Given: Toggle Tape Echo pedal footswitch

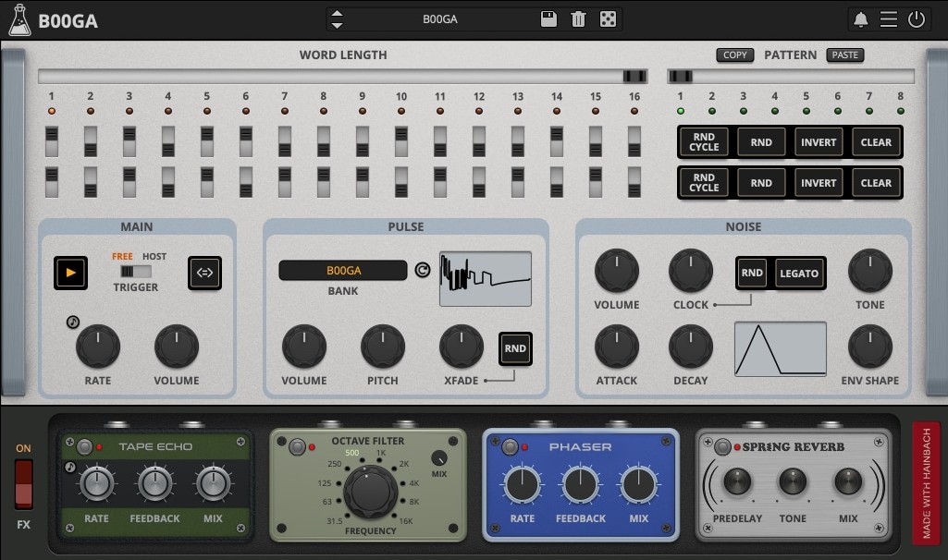Looking at the screenshot, I should (x=85, y=447).
